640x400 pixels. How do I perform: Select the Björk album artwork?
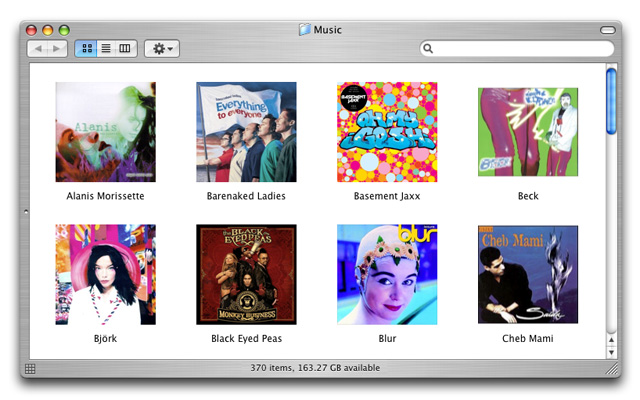click(x=105, y=274)
